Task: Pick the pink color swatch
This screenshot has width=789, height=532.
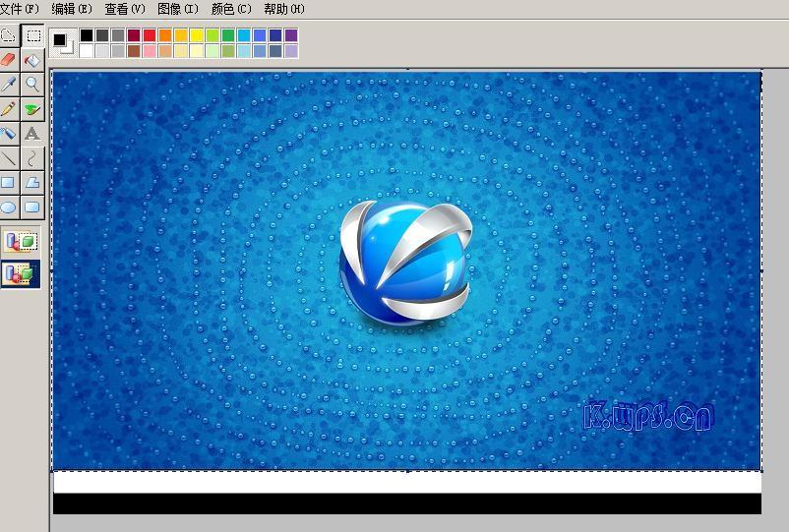Action: [150, 51]
